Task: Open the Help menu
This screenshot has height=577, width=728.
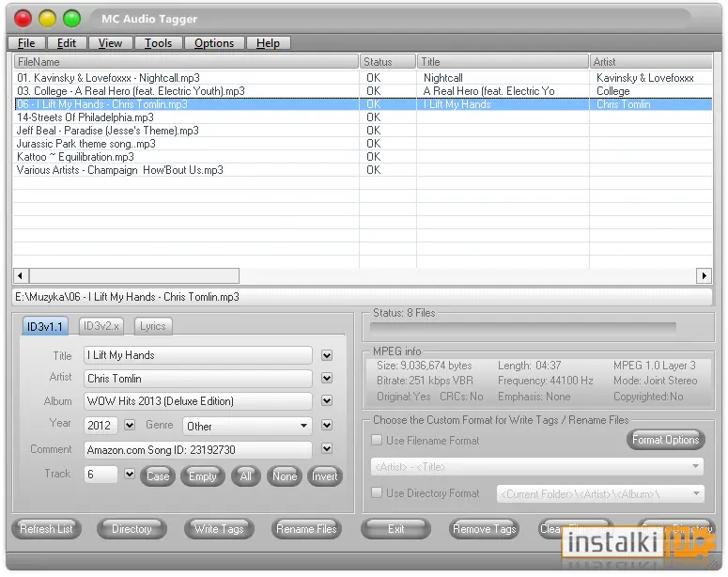Action: point(268,43)
